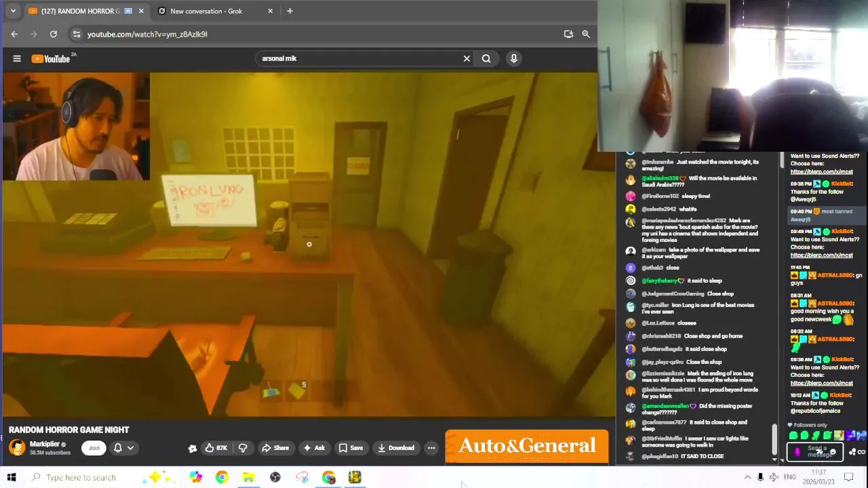The width and height of the screenshot is (868, 488).
Task: Clear the YouTube search box text
Action: [x=467, y=59]
